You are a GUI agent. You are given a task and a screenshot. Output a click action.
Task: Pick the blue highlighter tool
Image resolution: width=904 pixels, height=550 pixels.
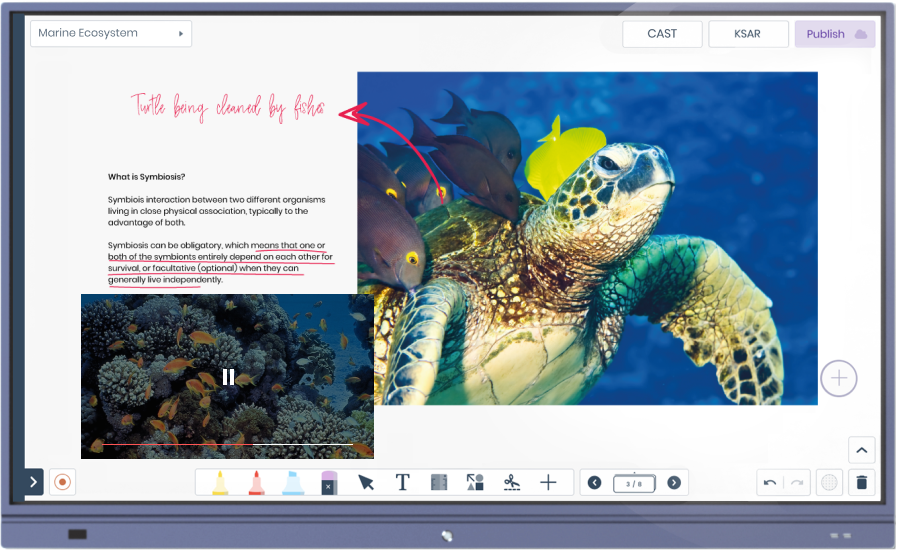pos(293,483)
